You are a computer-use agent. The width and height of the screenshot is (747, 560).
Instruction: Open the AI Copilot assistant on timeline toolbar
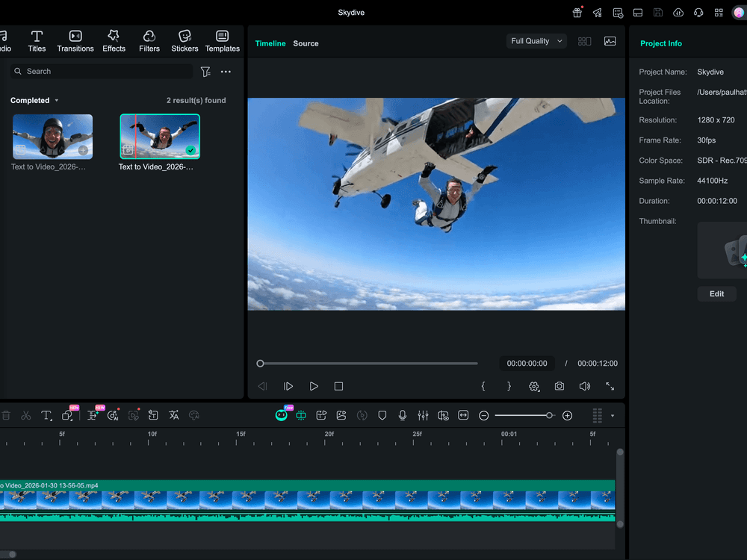[282, 415]
